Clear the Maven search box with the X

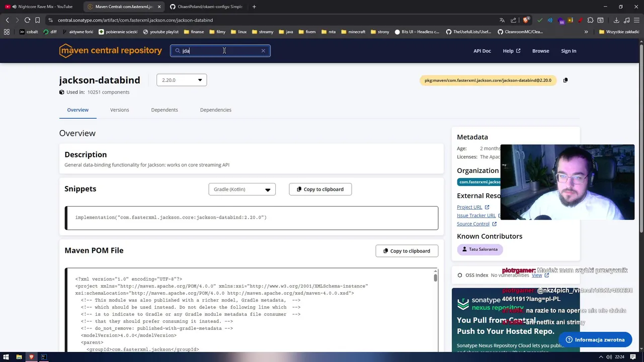[263, 51]
